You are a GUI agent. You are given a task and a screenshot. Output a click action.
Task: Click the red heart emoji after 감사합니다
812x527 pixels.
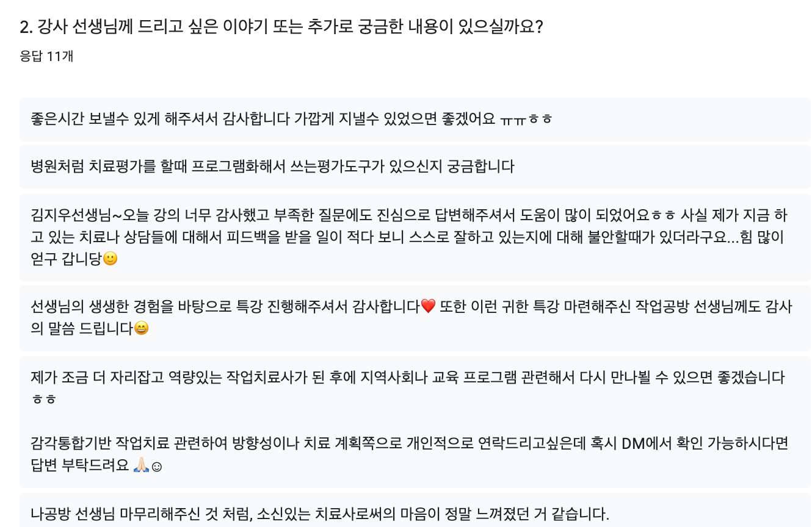(428, 306)
